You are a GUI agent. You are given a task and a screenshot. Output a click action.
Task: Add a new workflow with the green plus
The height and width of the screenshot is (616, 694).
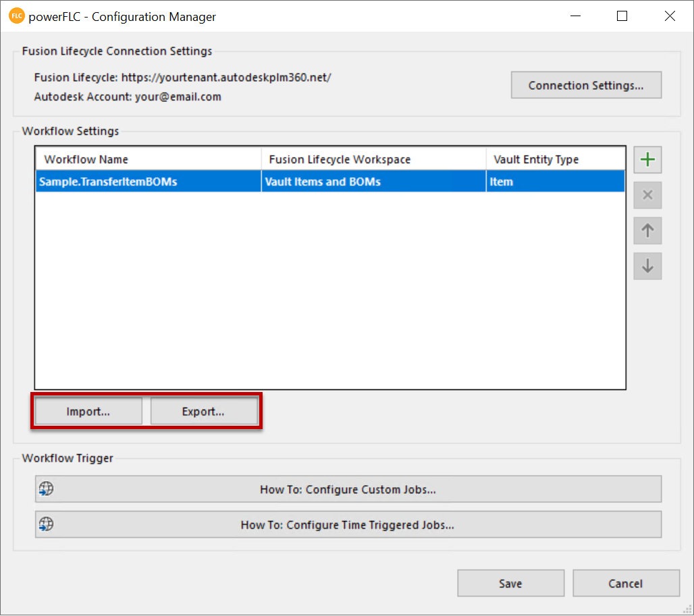coord(647,160)
